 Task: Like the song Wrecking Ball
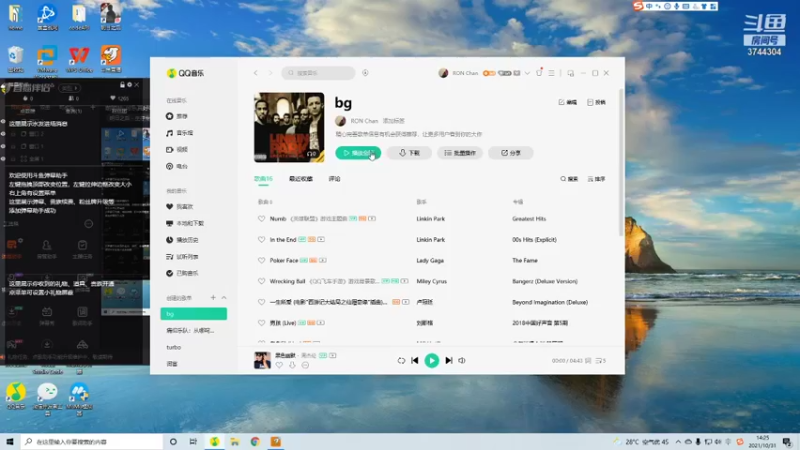pyautogui.click(x=261, y=281)
